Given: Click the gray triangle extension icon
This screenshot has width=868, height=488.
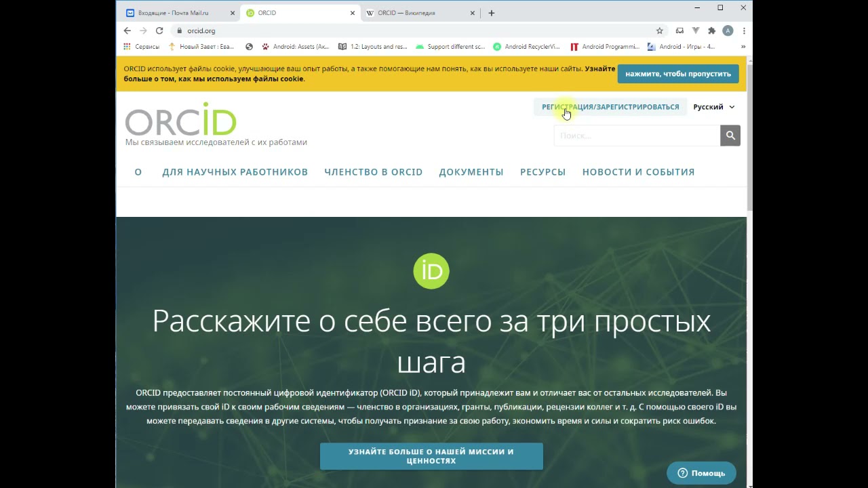Looking at the screenshot, I should tap(696, 30).
